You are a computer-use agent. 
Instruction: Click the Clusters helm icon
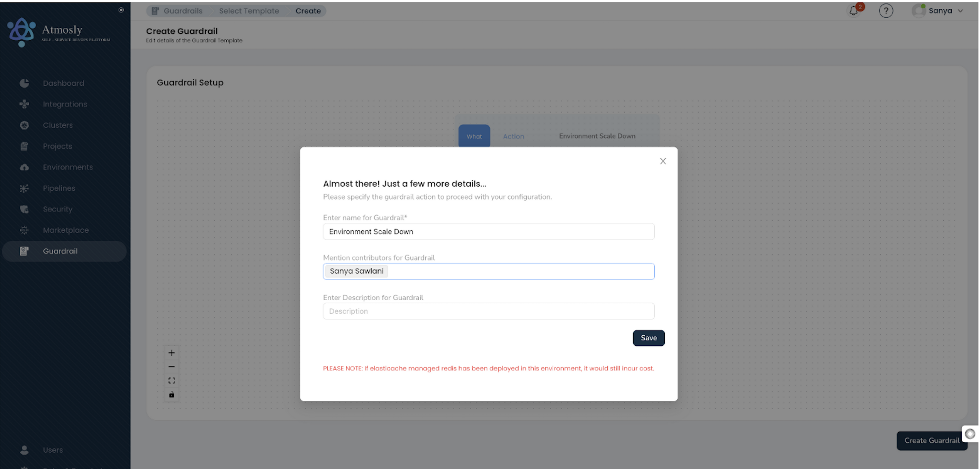coord(24,125)
